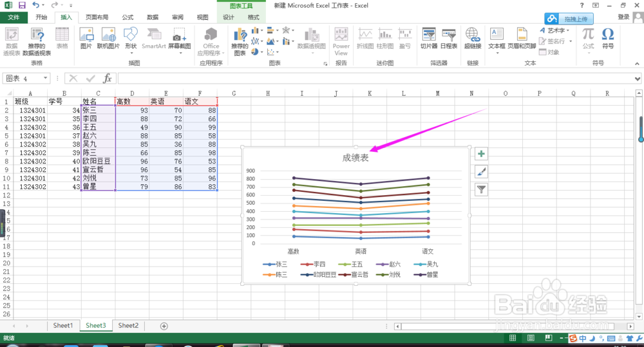Click the horizontal scrollbar right arrow
Viewport: 644px width, 347px height.
(630, 326)
